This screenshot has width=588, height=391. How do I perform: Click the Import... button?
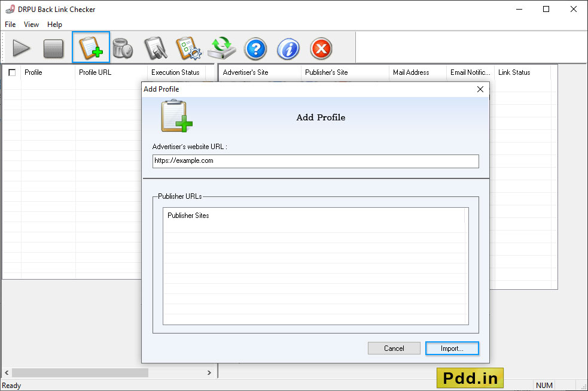(452, 348)
